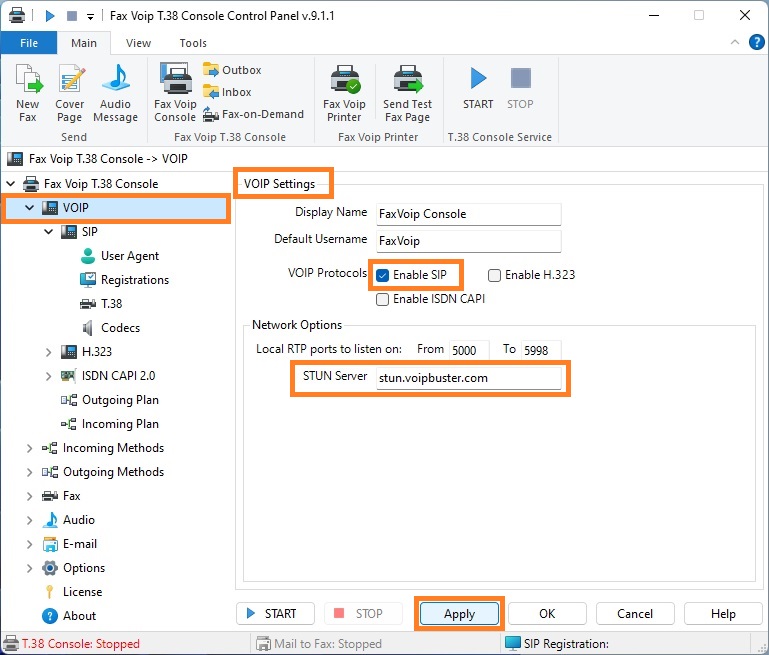769x655 pixels.
Task: Open help via blue question mark icon
Action: click(x=756, y=42)
